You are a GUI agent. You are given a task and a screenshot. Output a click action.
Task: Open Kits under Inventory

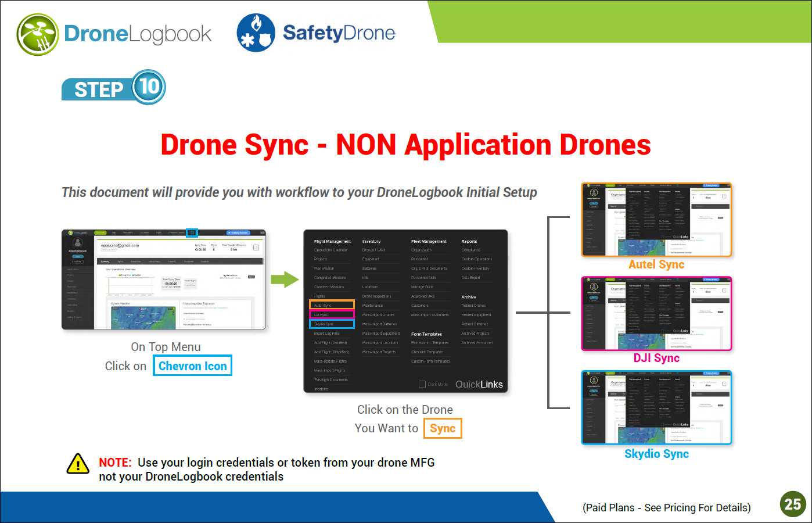365,278
